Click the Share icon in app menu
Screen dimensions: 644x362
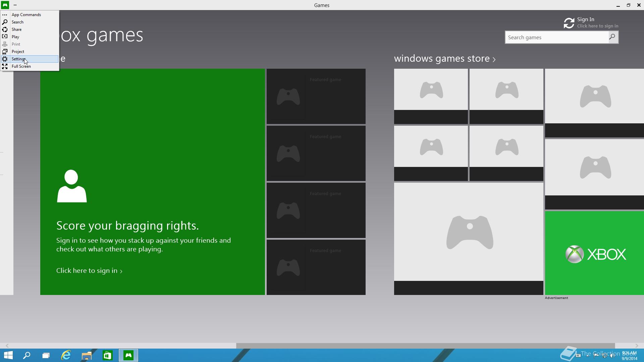(5, 29)
